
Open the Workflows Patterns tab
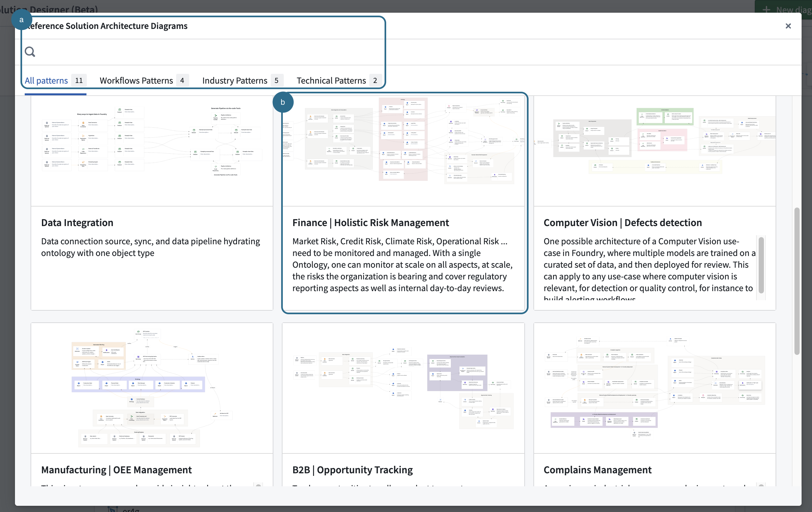[x=144, y=81]
